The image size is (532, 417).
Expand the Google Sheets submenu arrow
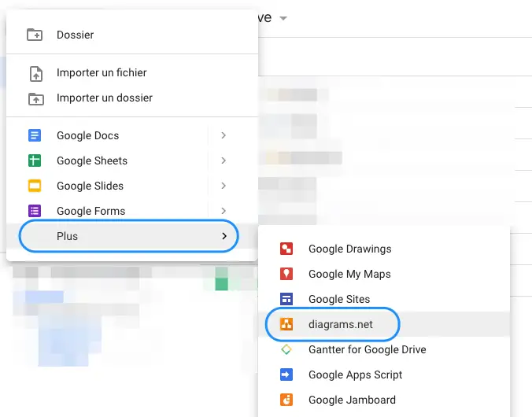[x=224, y=161]
